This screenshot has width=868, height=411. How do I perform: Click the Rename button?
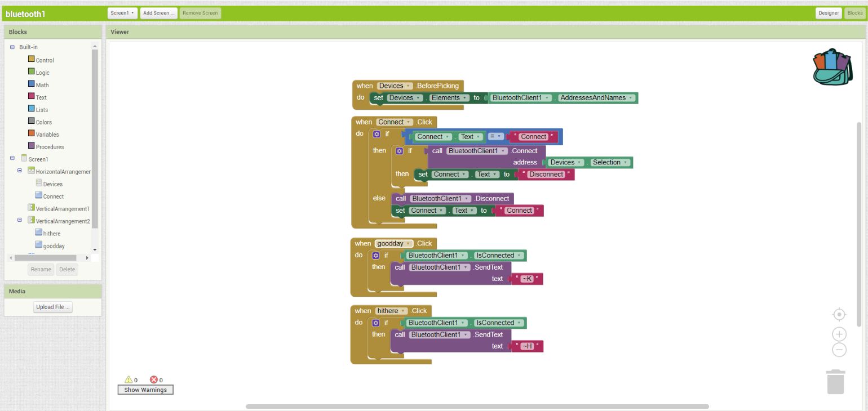point(41,269)
